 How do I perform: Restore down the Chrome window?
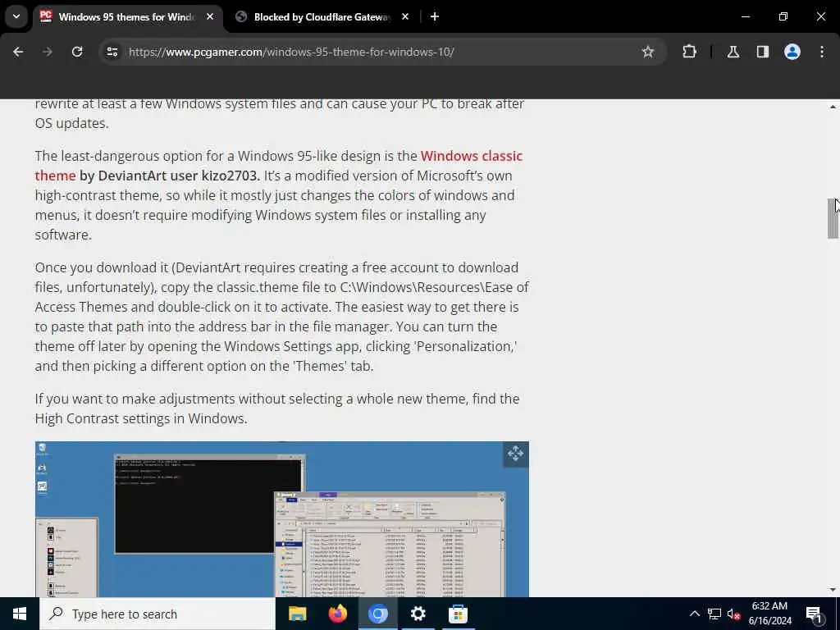(x=783, y=16)
